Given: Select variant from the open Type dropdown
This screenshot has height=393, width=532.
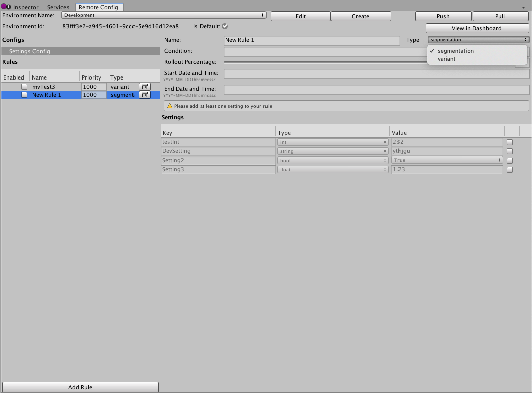Looking at the screenshot, I should tap(447, 59).
